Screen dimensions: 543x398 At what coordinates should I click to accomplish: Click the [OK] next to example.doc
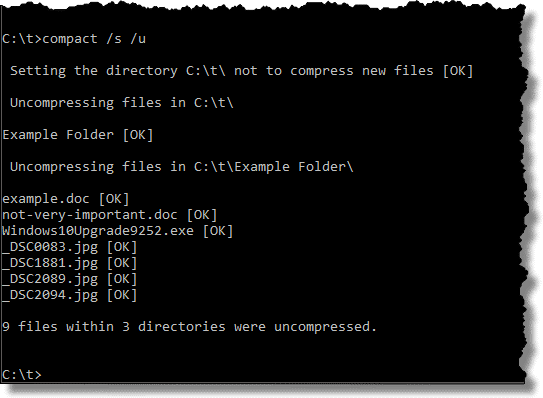(x=114, y=199)
